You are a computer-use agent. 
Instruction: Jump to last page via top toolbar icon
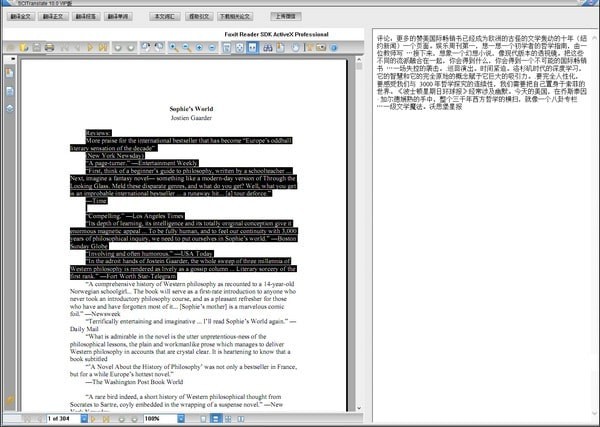(x=103, y=47)
